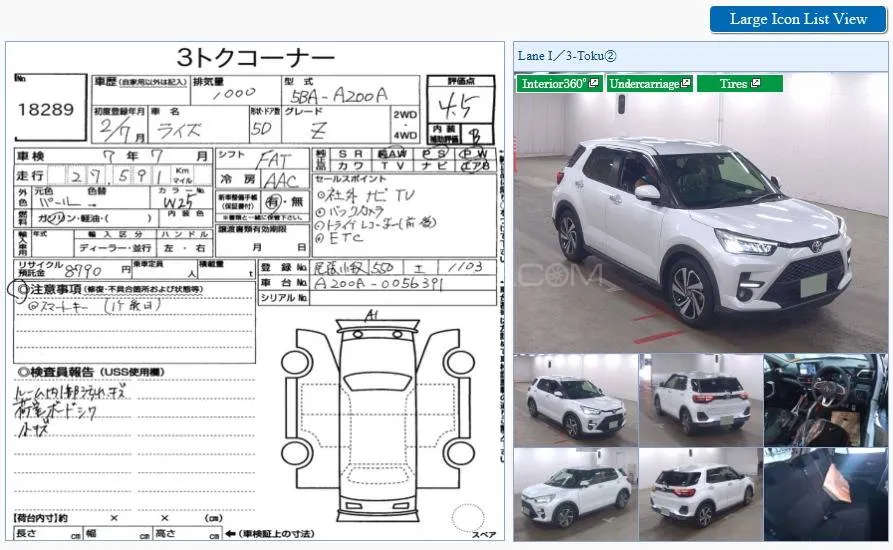Click the spare tire circle marked スペア
Screen dimensions: 893x550
point(468,519)
